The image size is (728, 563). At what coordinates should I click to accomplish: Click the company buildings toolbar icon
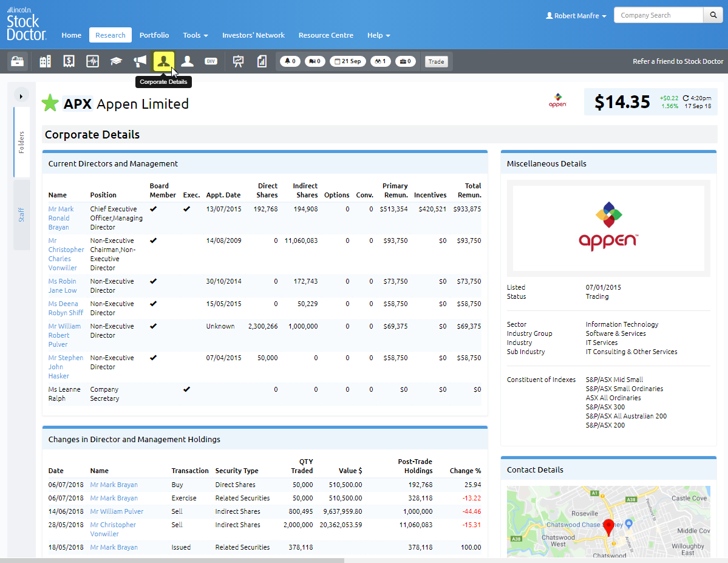[x=45, y=61]
